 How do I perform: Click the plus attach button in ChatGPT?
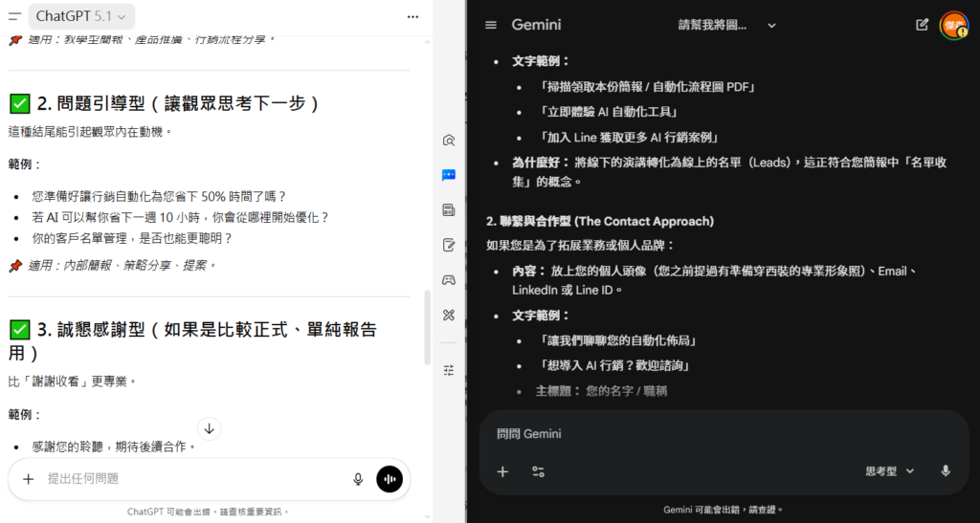click(x=29, y=479)
